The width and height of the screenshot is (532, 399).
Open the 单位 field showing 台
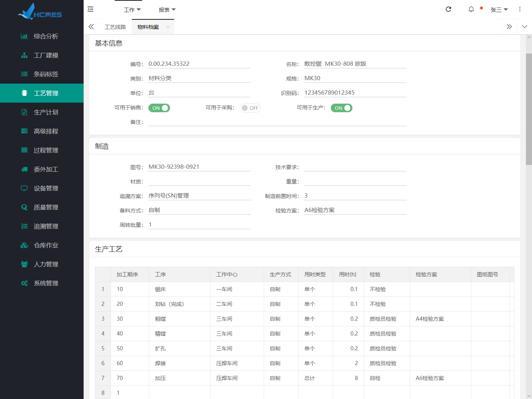click(x=199, y=93)
